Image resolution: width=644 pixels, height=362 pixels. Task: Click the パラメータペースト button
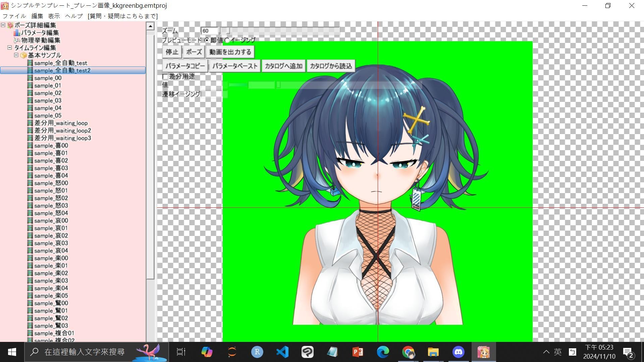[235, 66]
